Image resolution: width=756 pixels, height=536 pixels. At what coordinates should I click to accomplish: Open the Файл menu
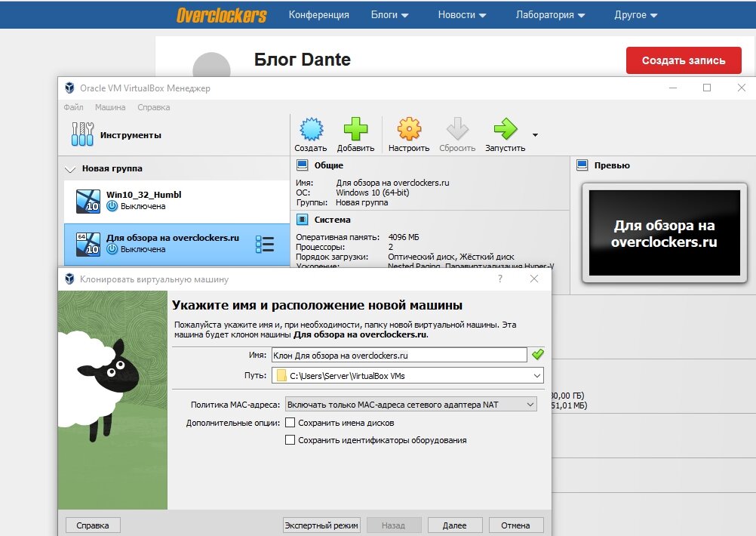[73, 107]
